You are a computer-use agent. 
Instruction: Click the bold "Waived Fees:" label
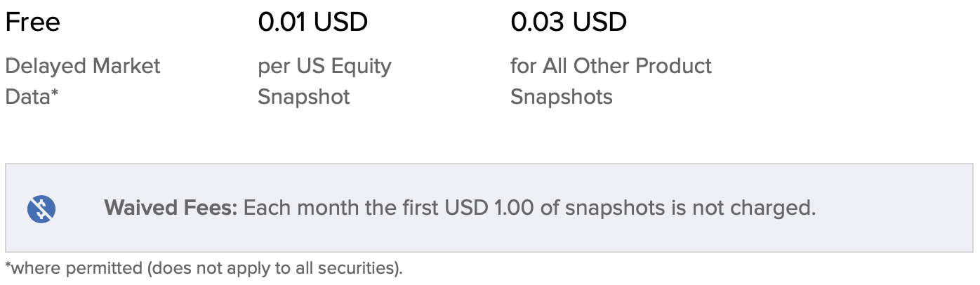pyautogui.click(x=171, y=208)
